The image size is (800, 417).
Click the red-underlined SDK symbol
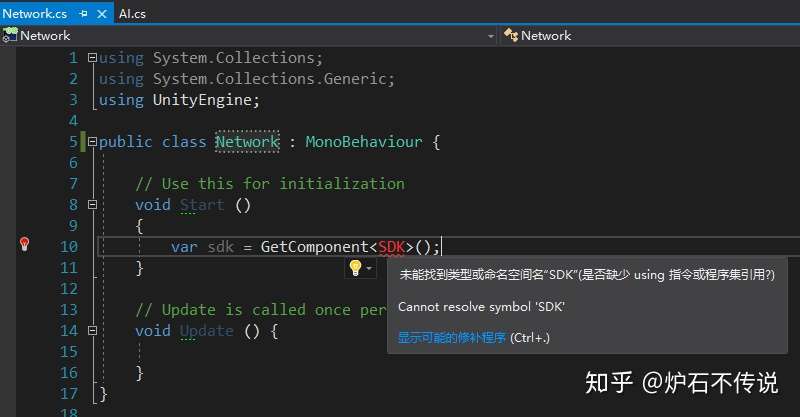point(392,246)
